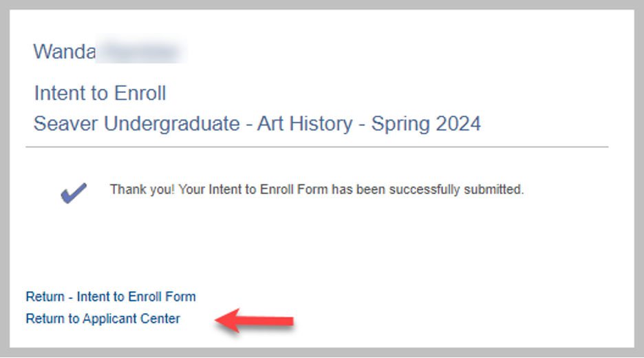Click the arrowhead tip of red arrow
Screen dimensions: 644x358
click(x=220, y=319)
